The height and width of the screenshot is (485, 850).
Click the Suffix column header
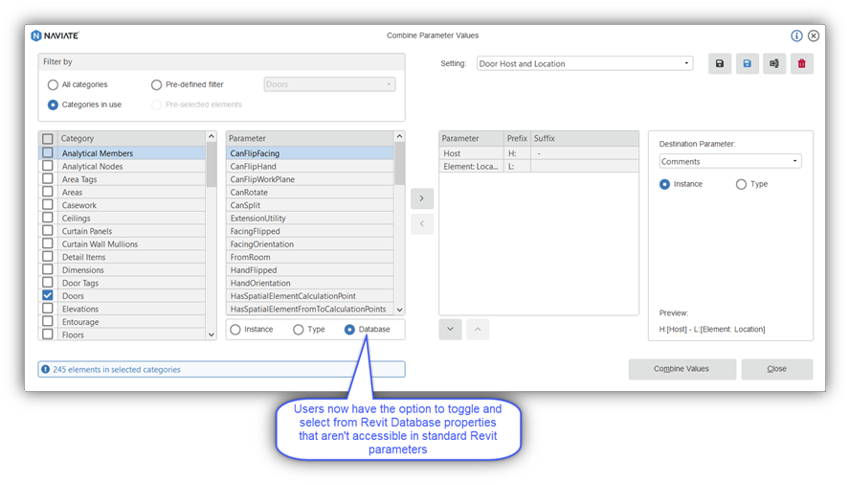tap(584, 139)
